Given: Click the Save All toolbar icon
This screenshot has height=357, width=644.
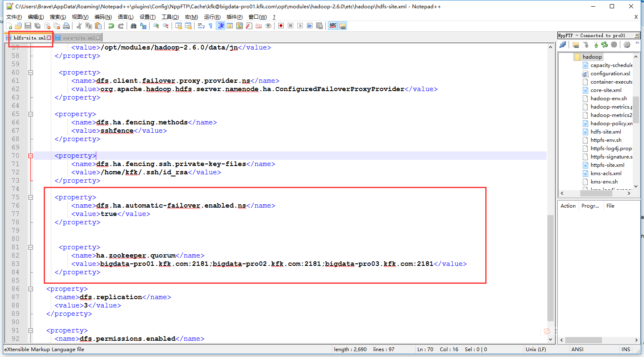Looking at the screenshot, I should [x=37, y=26].
